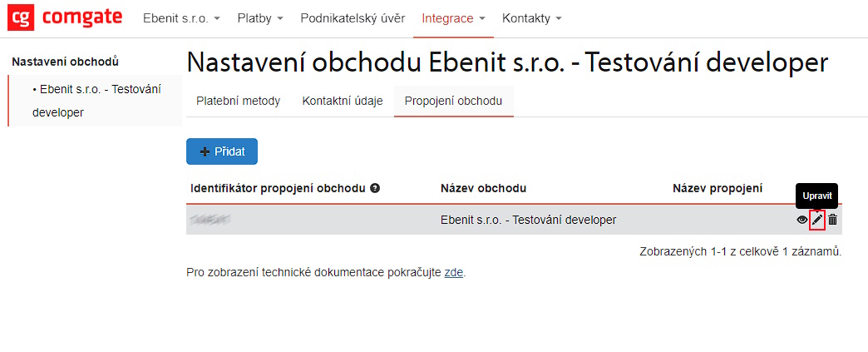The width and height of the screenshot is (868, 352).
Task: Open the Ebenit s.r.o. dropdown menu
Action: (x=181, y=18)
